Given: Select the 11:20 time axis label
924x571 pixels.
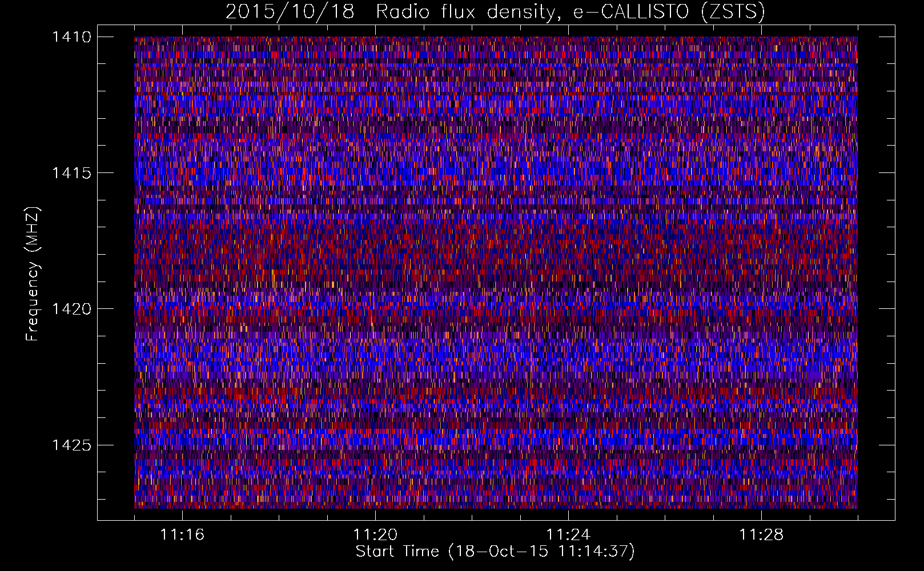Looking at the screenshot, I should point(375,534).
